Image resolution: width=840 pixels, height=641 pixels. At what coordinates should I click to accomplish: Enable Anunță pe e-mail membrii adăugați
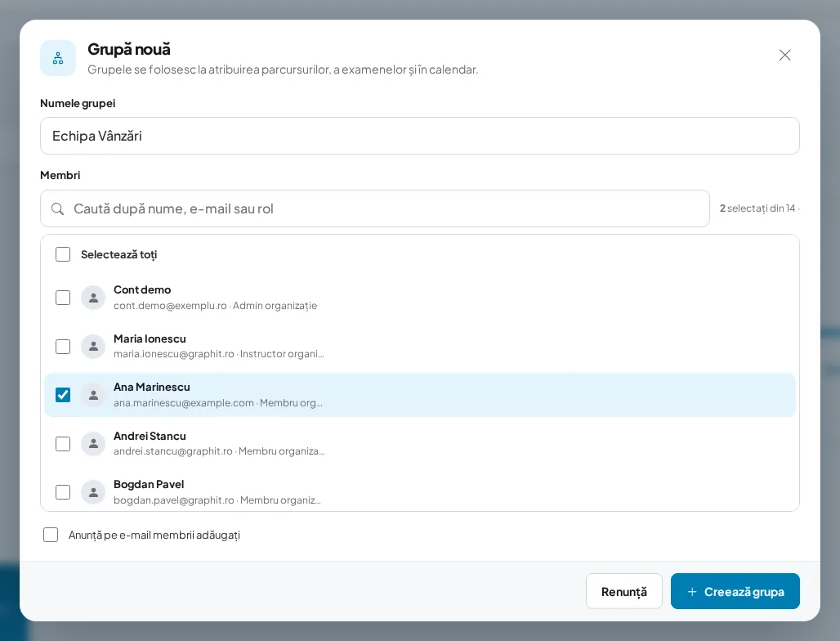(51, 535)
